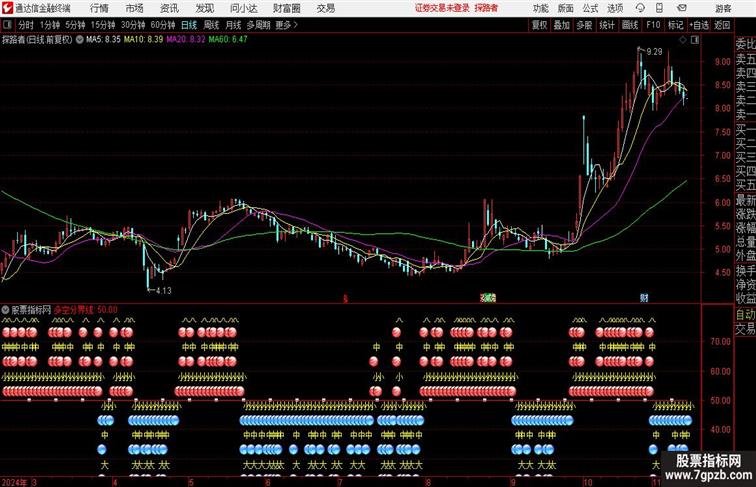The height and width of the screenshot is (487, 756).
Task: Switch to 15分钟 period
Action: (x=103, y=25)
